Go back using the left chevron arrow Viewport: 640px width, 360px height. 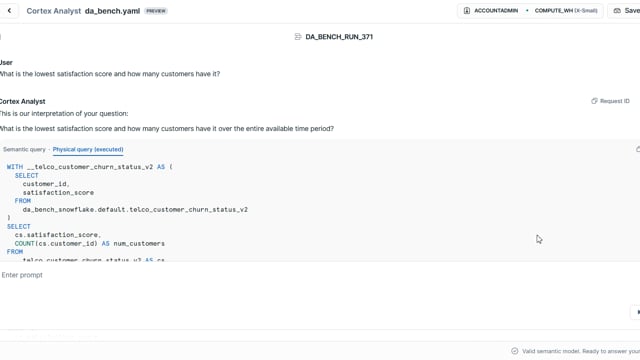point(9,11)
